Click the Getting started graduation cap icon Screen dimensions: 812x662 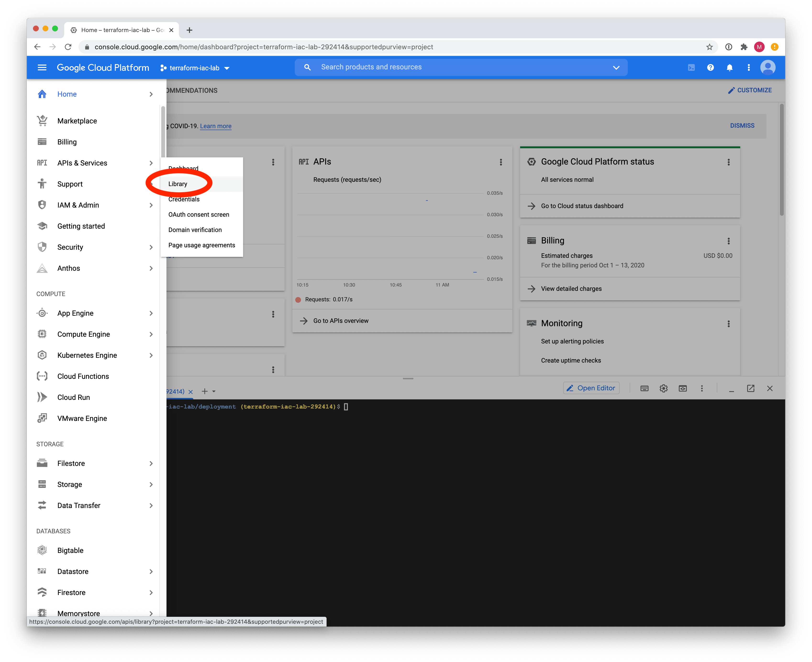click(42, 226)
